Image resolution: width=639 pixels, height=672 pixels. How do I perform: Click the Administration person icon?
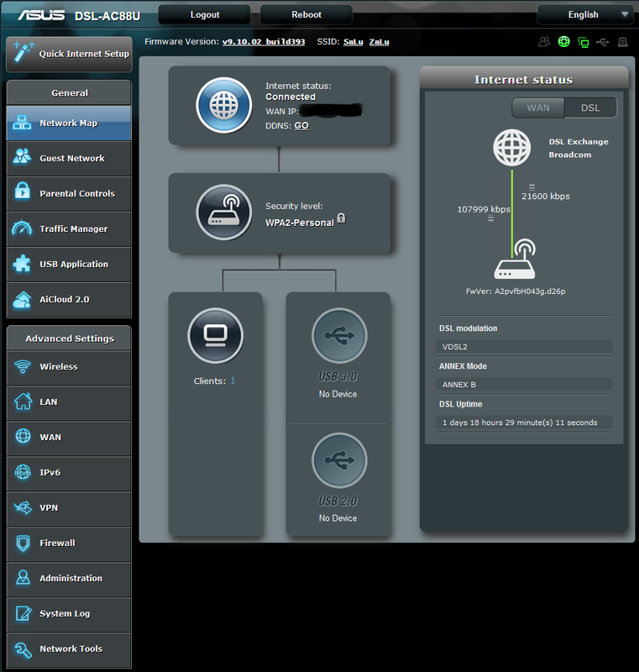point(24,578)
